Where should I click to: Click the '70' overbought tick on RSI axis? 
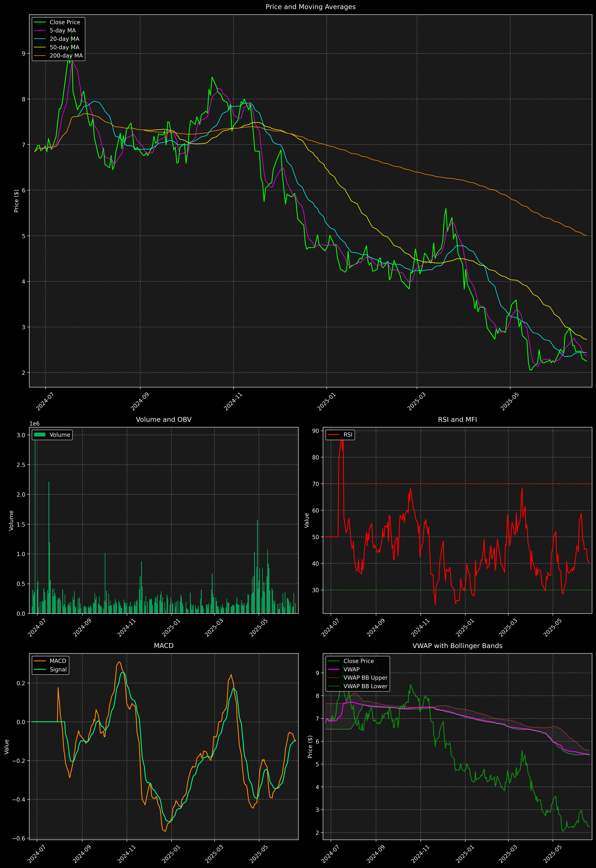click(316, 484)
